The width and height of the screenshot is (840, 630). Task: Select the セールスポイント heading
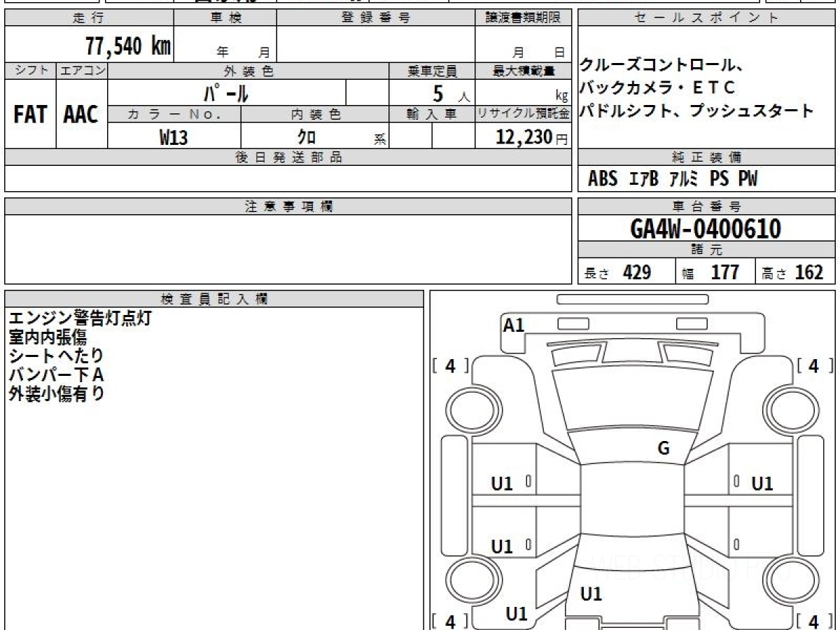[706, 18]
